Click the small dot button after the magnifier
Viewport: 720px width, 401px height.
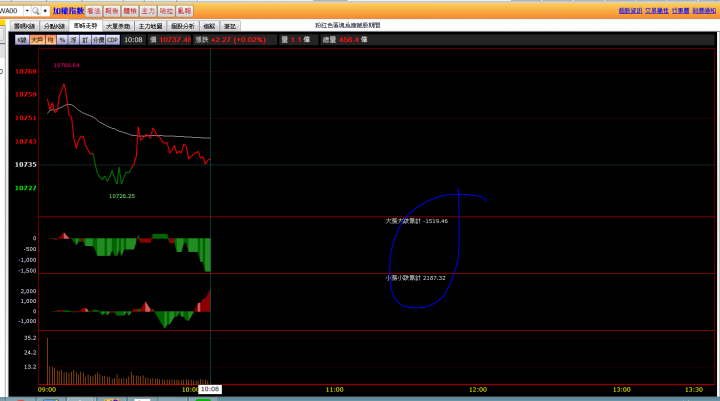pyautogui.click(x=45, y=11)
